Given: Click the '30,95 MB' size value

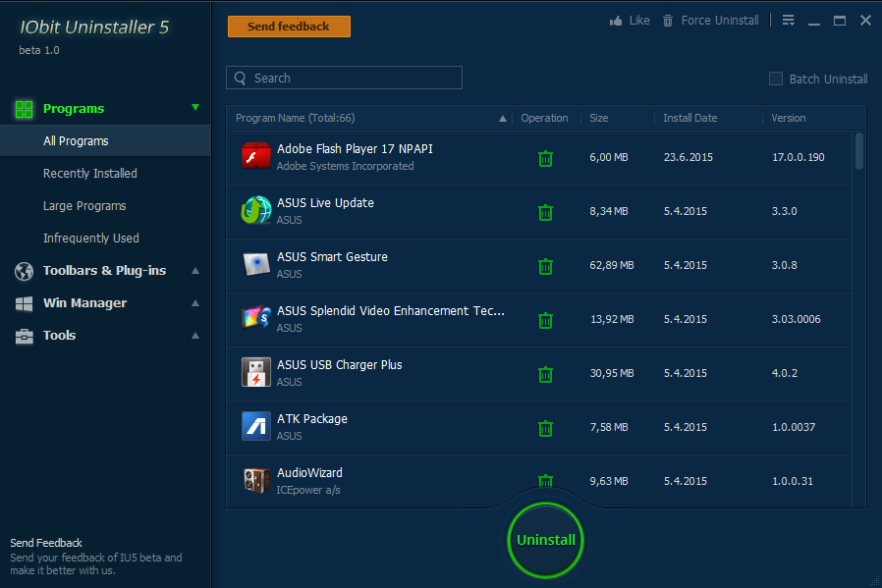Looking at the screenshot, I should pos(612,373).
